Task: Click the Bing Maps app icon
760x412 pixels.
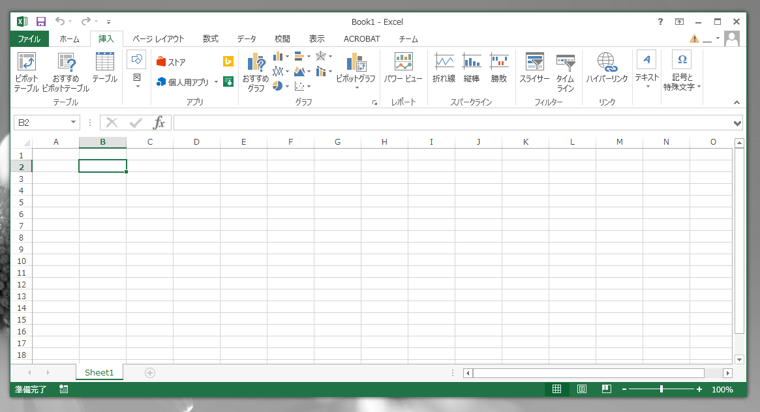Action: 228,61
